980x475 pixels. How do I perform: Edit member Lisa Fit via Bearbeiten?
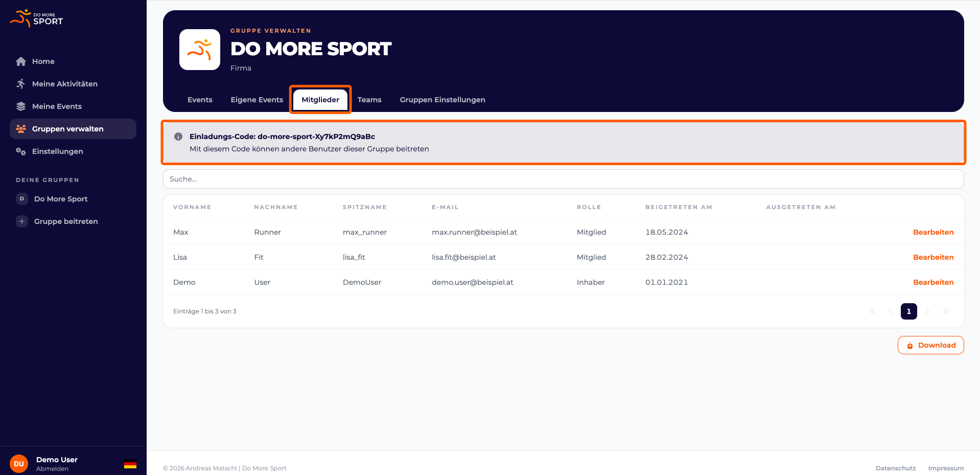pos(933,257)
